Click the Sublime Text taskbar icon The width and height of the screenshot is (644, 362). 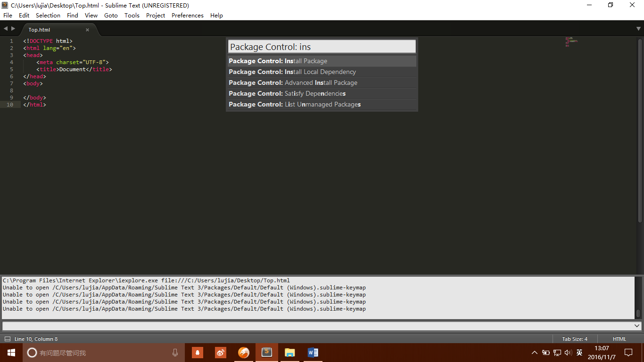(267, 353)
